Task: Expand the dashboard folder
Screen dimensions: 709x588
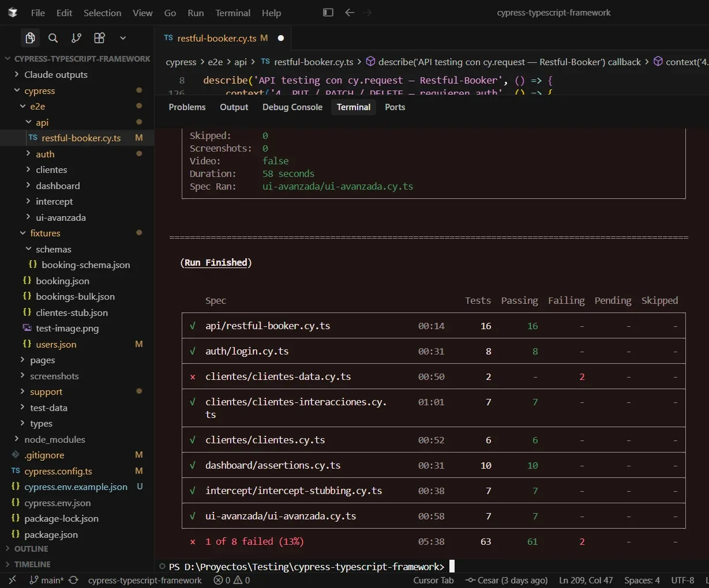Action: click(77, 186)
